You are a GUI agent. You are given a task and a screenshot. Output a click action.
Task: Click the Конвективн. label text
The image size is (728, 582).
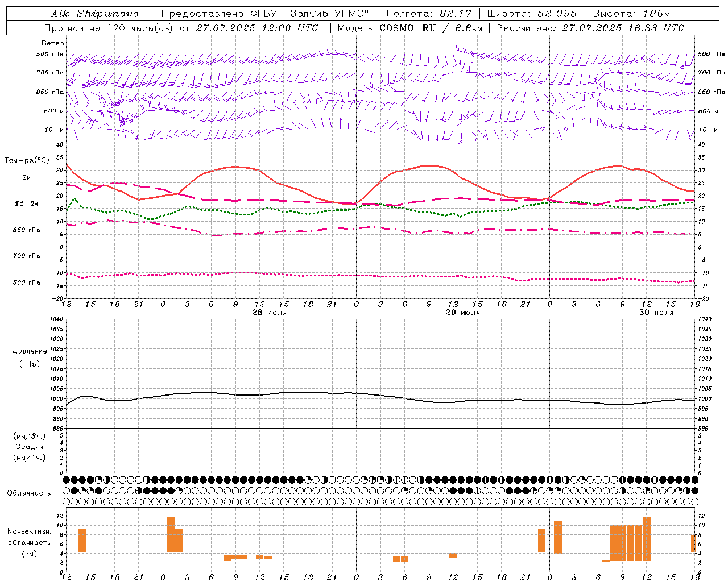(x=30, y=531)
